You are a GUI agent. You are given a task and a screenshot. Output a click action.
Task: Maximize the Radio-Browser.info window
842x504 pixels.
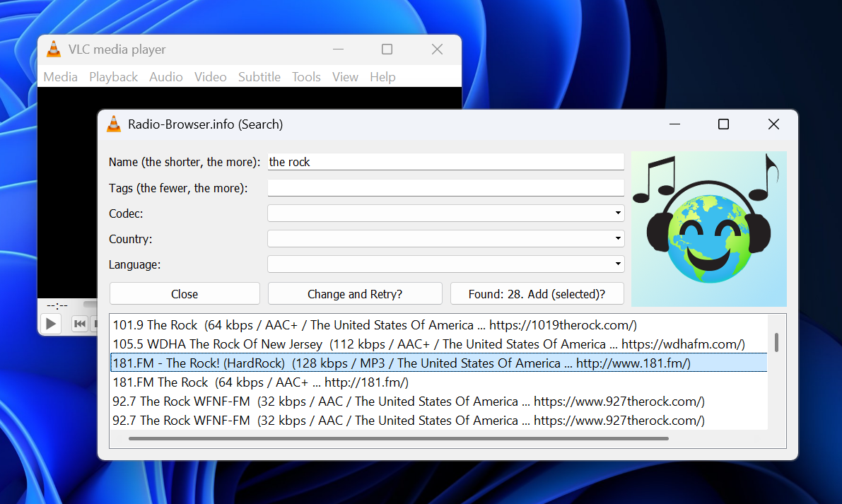(723, 124)
